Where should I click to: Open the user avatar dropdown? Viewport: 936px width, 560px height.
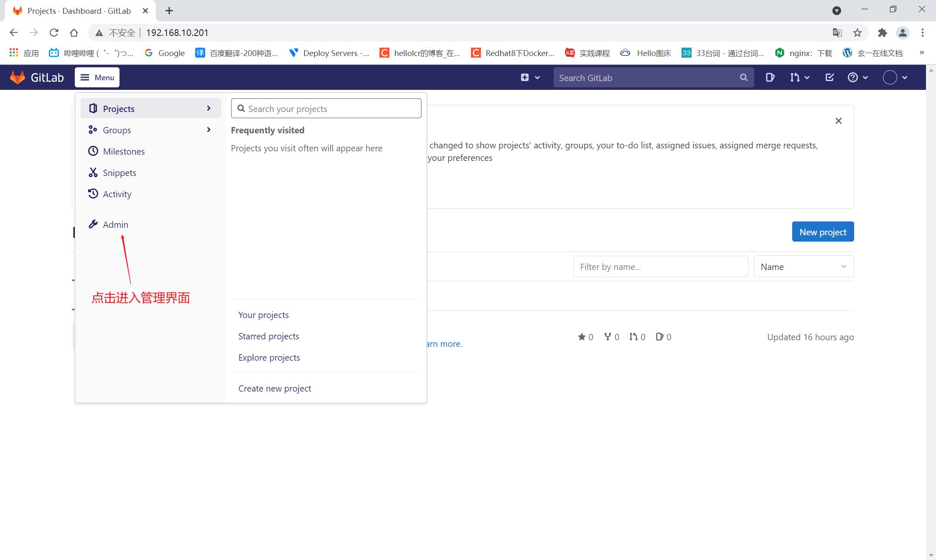[895, 77]
